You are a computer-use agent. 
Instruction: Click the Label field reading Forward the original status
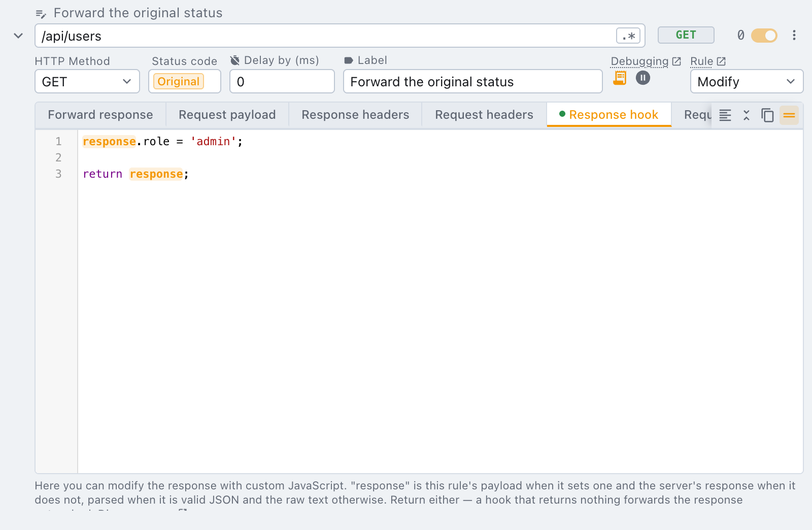click(x=473, y=82)
